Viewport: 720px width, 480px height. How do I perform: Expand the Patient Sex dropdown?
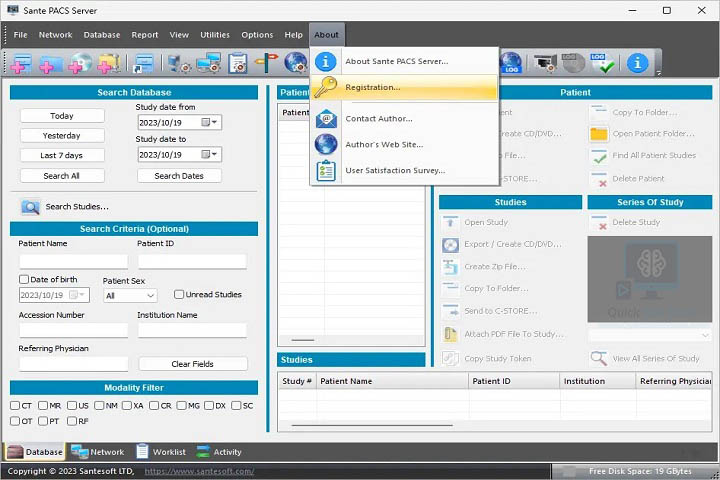click(x=150, y=296)
